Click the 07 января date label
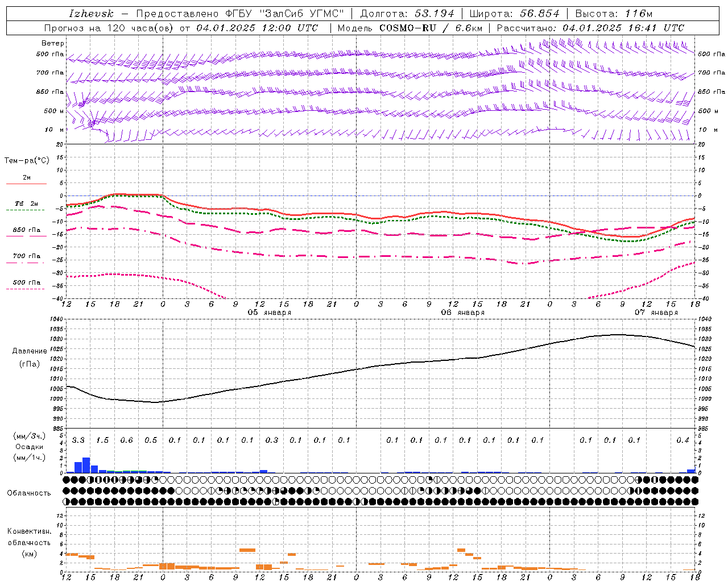Image resolution: width=728 pixels, height=582 pixels. 656,313
